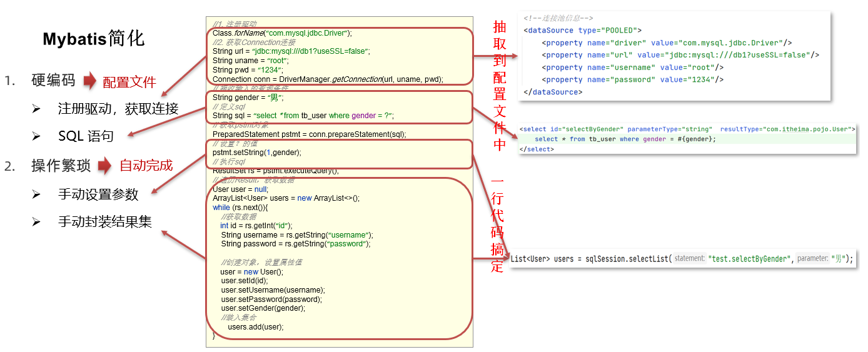This screenshot has width=868, height=352.
Task: Select the line "user.setUsername(username);"
Action: (273, 290)
